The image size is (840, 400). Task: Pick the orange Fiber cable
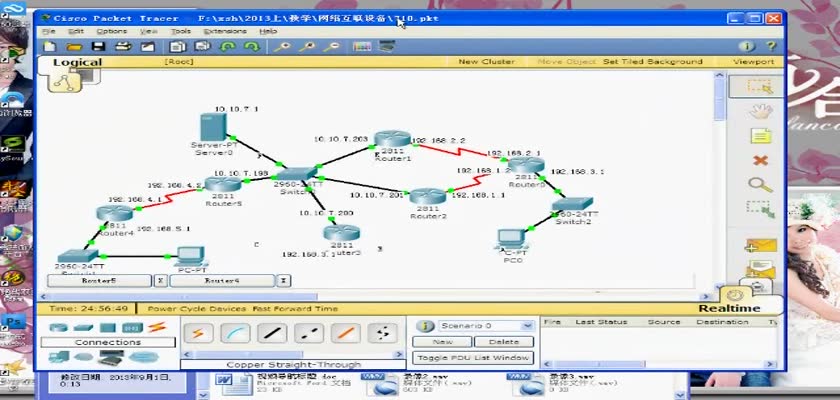click(346, 333)
